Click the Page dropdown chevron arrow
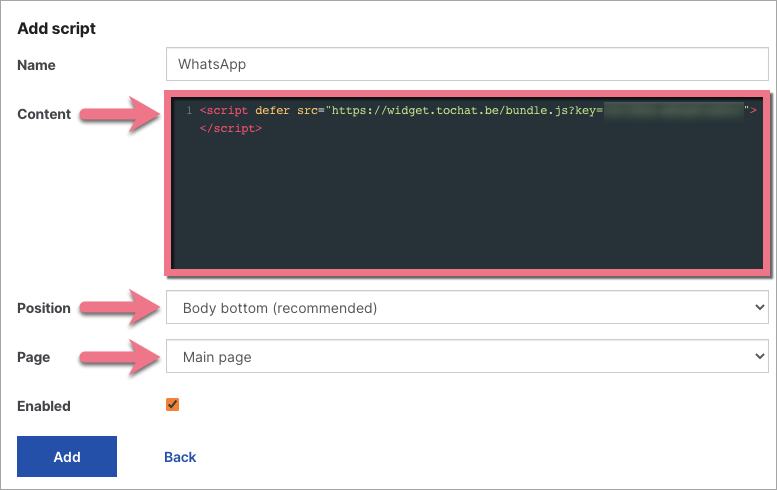Image resolution: width=777 pixels, height=490 pixels. 757,356
